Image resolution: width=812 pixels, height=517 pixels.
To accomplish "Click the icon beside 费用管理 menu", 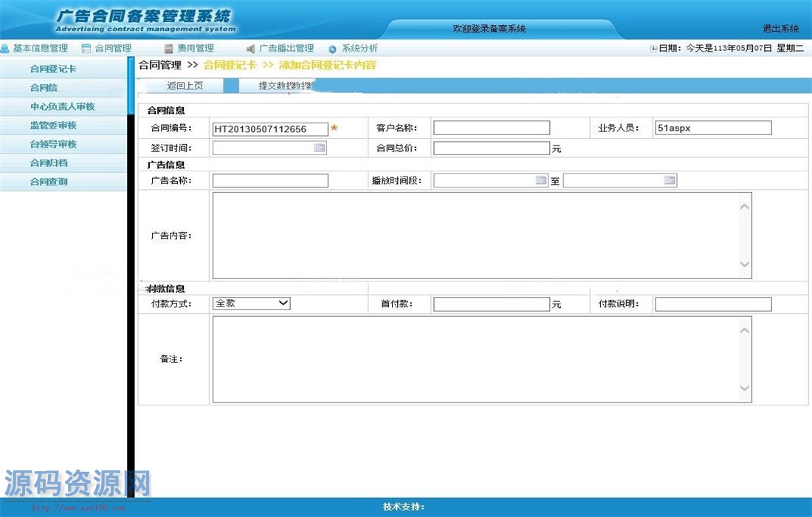I will coord(168,49).
